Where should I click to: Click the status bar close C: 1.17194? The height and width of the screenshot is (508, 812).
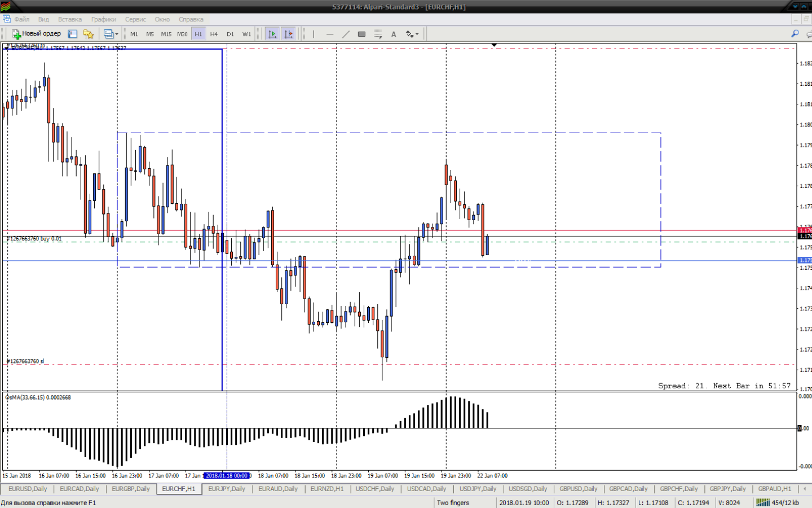694,502
